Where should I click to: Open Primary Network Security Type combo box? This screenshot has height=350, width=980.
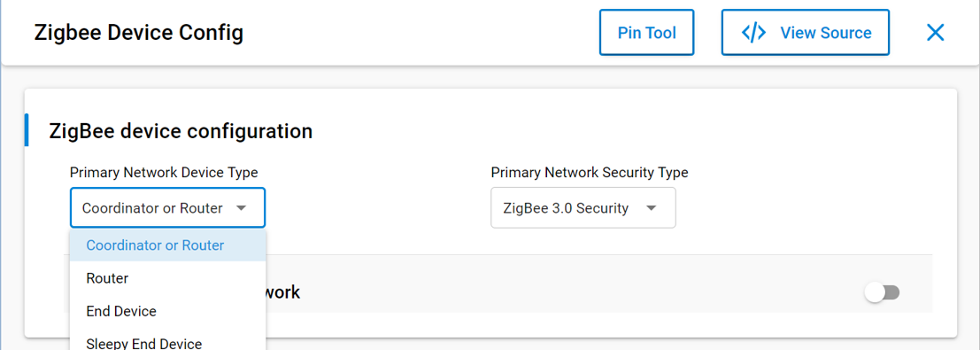coord(583,208)
